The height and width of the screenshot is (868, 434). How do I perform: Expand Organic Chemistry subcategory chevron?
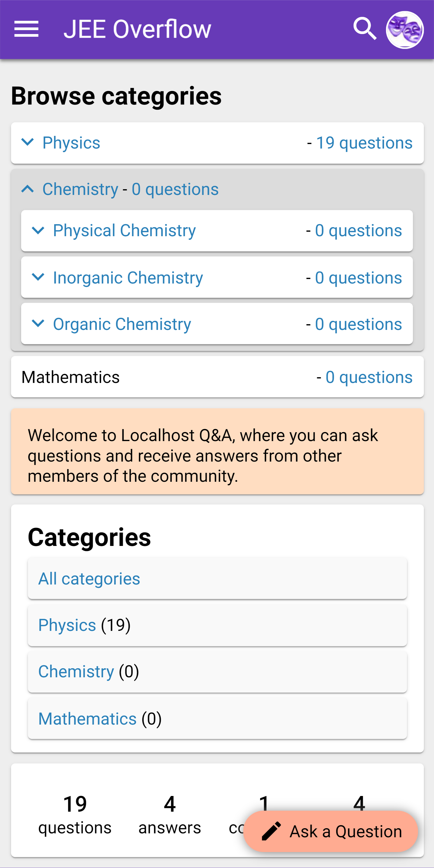(38, 324)
